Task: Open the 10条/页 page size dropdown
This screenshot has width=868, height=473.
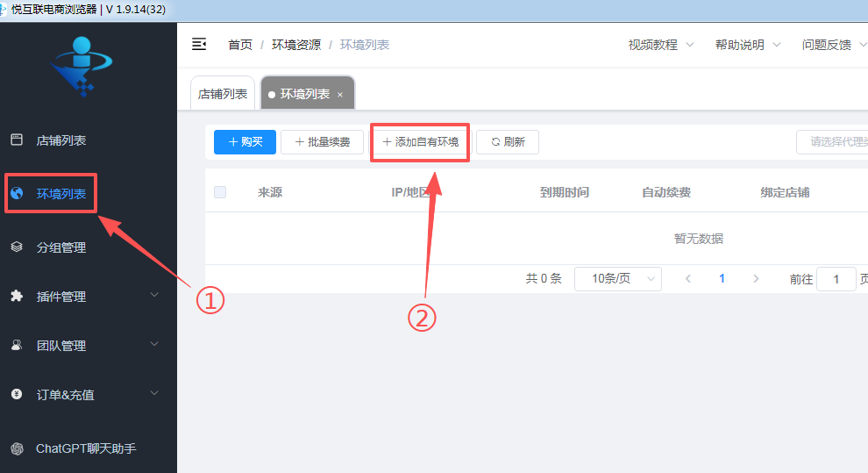Action: pyautogui.click(x=618, y=278)
